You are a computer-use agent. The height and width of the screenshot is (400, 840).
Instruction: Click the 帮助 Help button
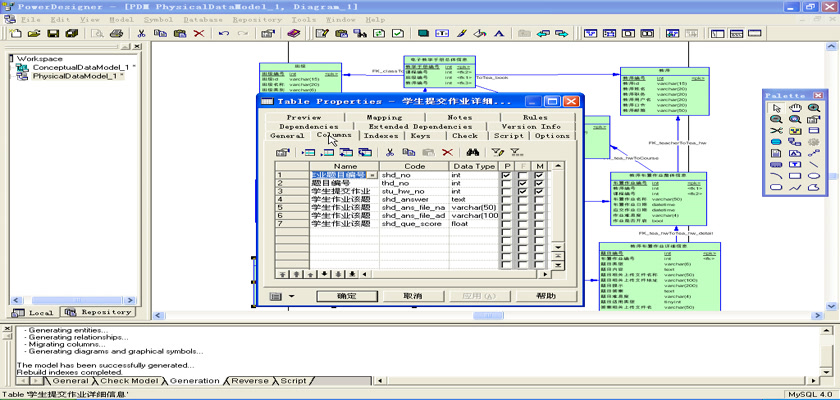pos(546,296)
